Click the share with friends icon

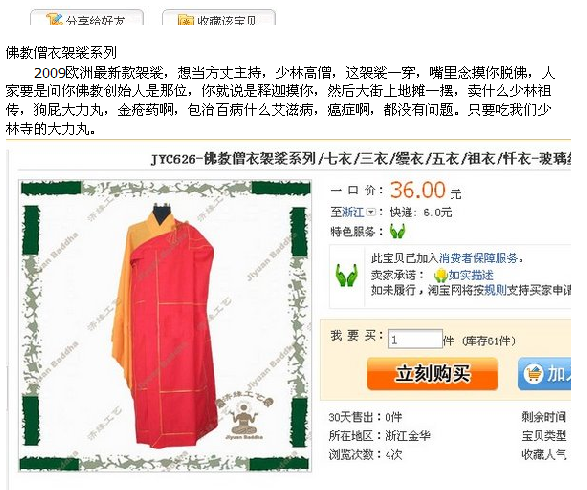click(x=54, y=19)
